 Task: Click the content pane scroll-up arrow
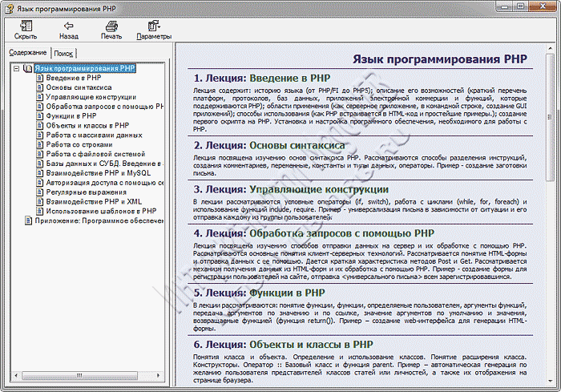pos(551,48)
